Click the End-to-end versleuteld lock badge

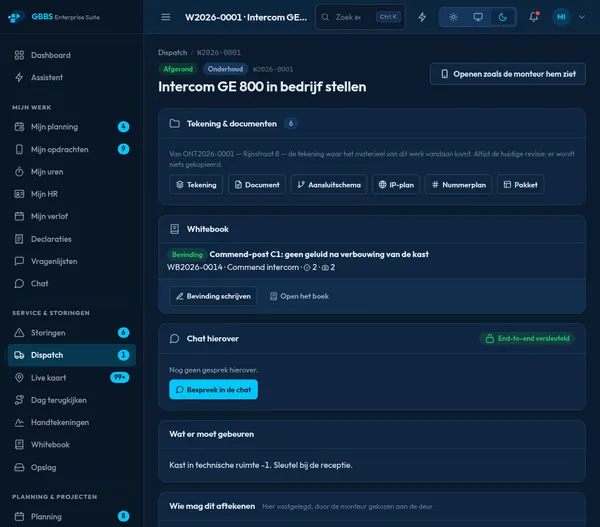(527, 338)
